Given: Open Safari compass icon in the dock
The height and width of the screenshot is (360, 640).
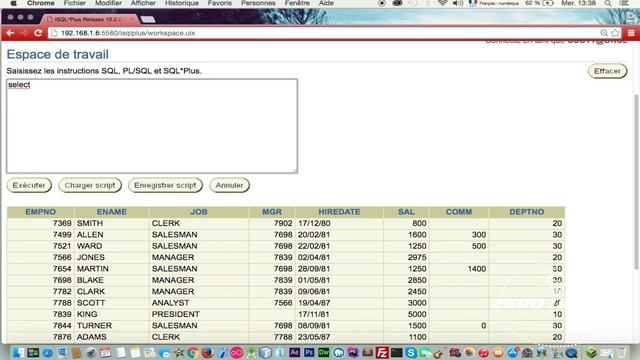Looking at the screenshot, I should (47, 353).
